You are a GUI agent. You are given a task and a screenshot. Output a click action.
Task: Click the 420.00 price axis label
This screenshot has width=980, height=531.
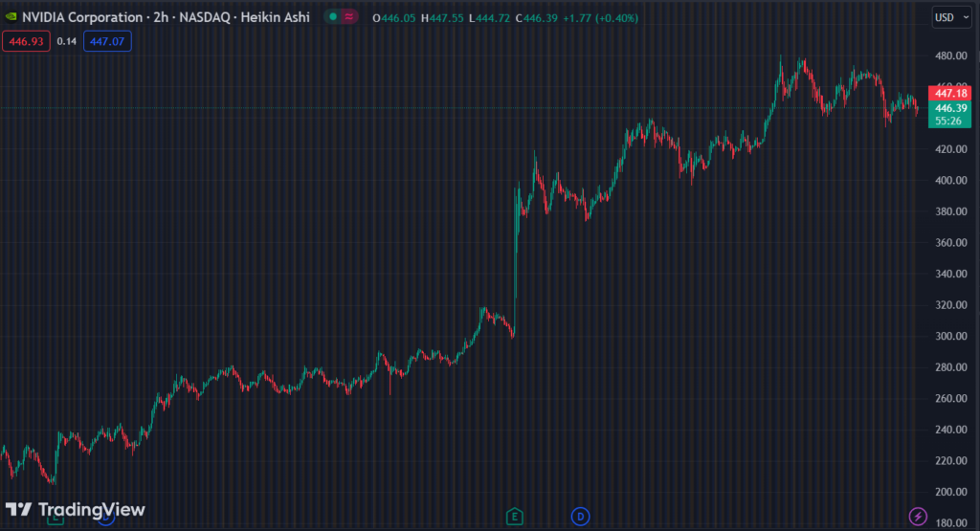coord(951,149)
